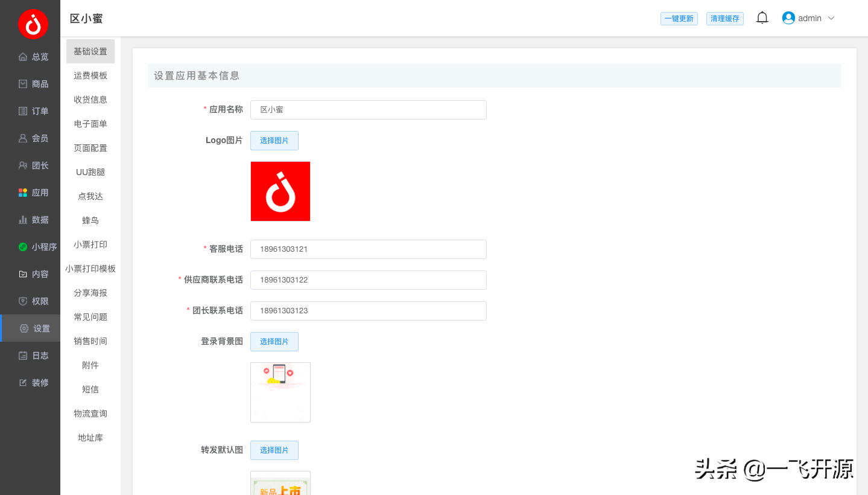Edit the 供应商联系电话 field
Screen dimensions: 868x495
click(369, 280)
